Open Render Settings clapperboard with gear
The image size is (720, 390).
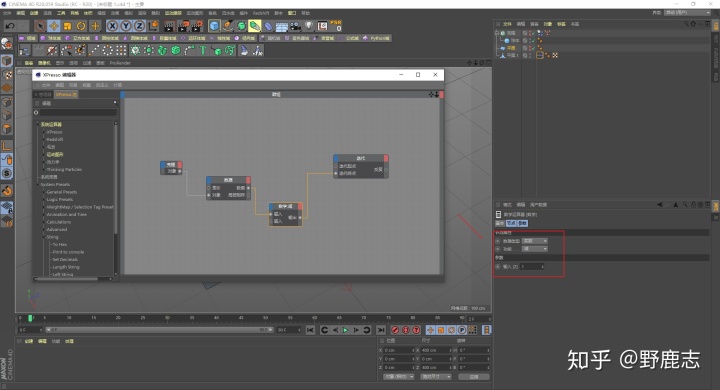[197, 26]
